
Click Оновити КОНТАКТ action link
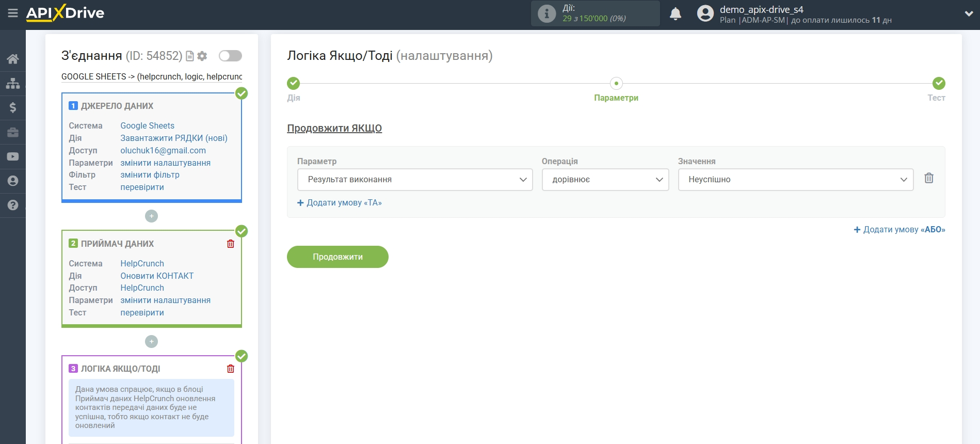point(157,276)
